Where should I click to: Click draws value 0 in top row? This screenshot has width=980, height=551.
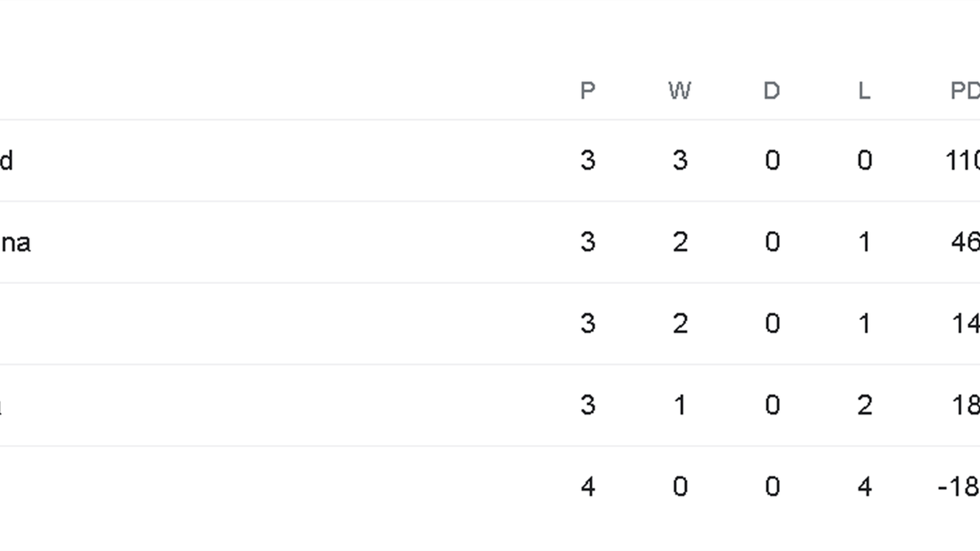tap(772, 161)
